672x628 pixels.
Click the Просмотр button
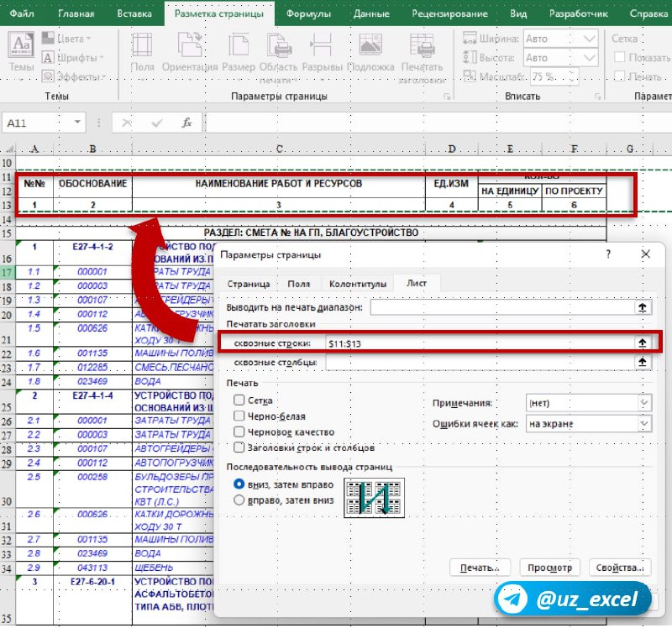[550, 568]
